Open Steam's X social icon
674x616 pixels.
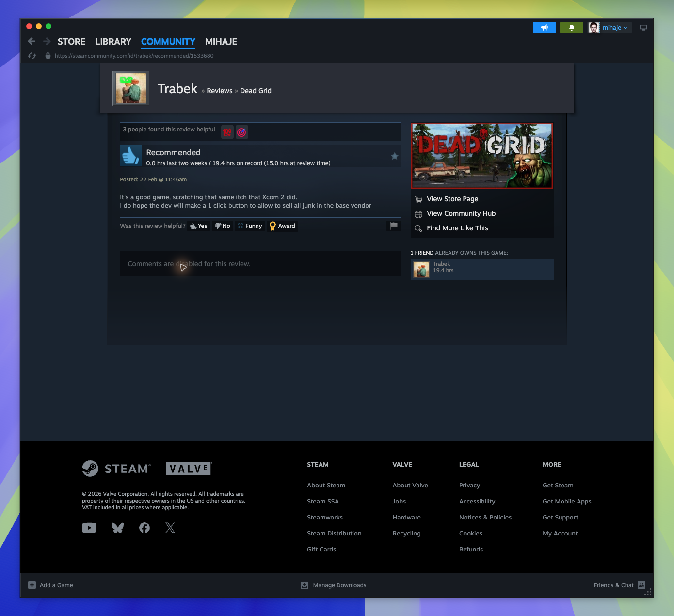tap(170, 528)
